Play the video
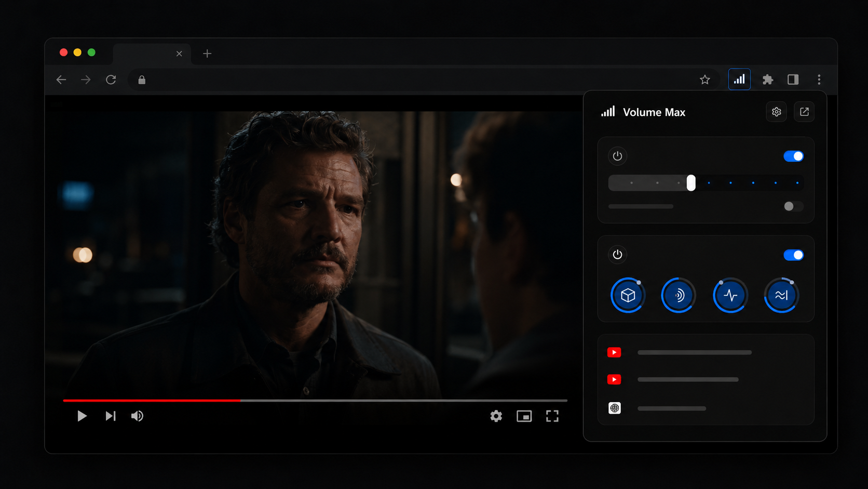This screenshot has width=868, height=489. click(82, 416)
